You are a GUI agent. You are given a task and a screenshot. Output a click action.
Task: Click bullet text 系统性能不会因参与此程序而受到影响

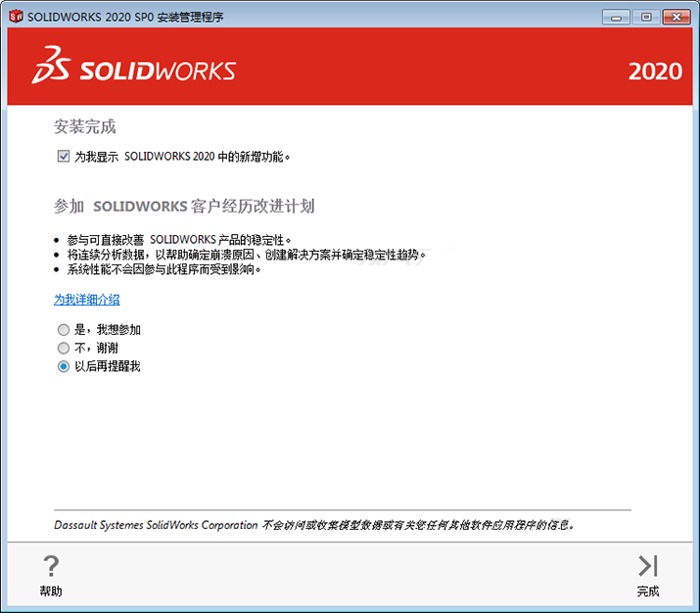point(163,269)
